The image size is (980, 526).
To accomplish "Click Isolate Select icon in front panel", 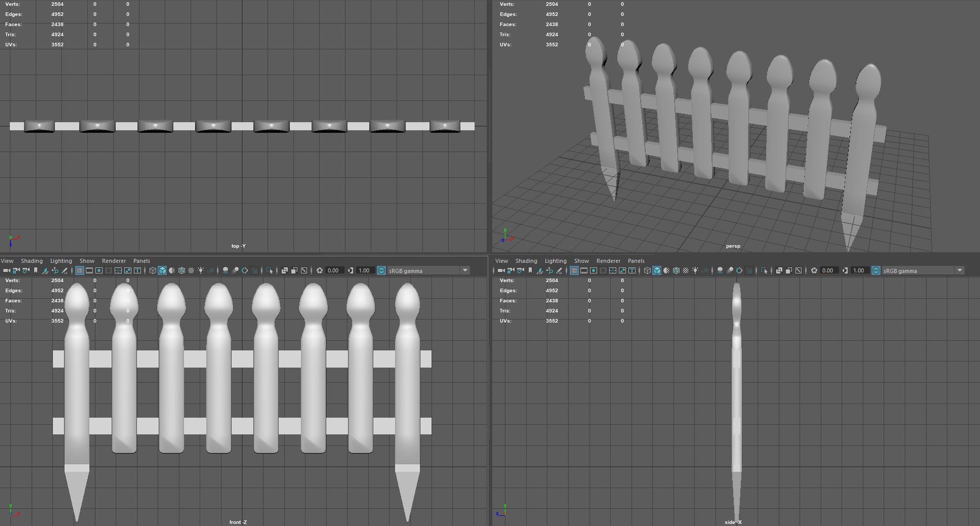I will (269, 270).
